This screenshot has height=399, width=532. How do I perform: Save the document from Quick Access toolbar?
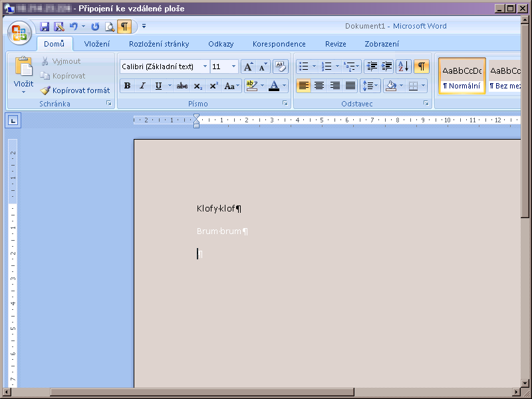[x=45, y=27]
